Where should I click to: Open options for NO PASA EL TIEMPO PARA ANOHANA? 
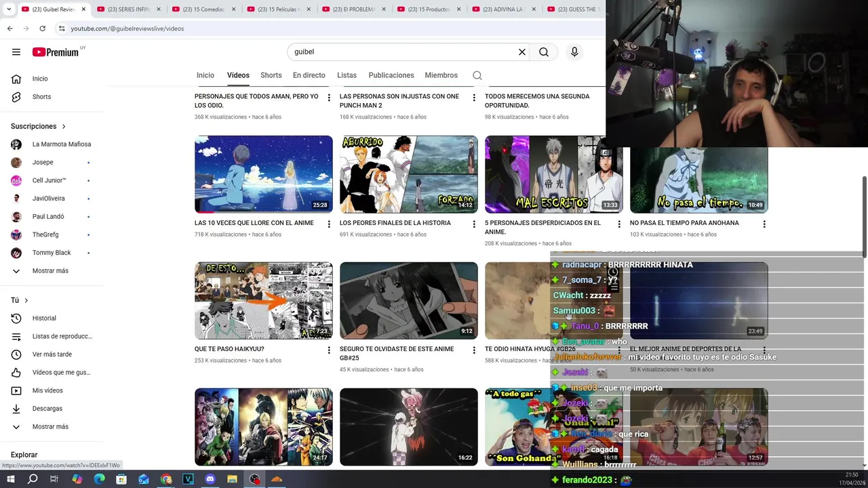click(764, 224)
